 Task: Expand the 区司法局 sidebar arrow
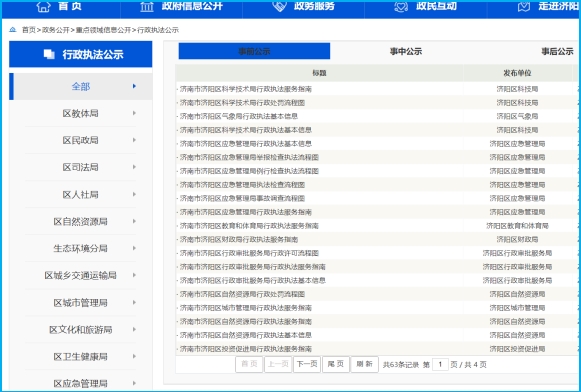click(134, 167)
